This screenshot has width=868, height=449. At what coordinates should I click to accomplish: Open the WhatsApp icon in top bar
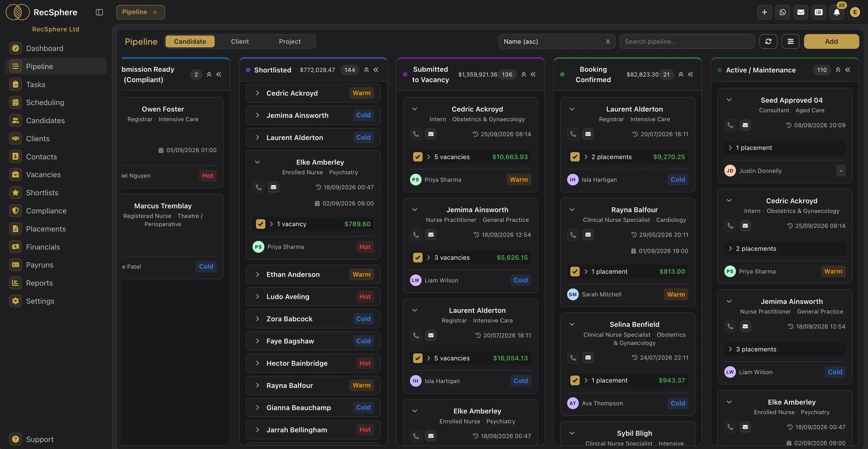point(783,12)
